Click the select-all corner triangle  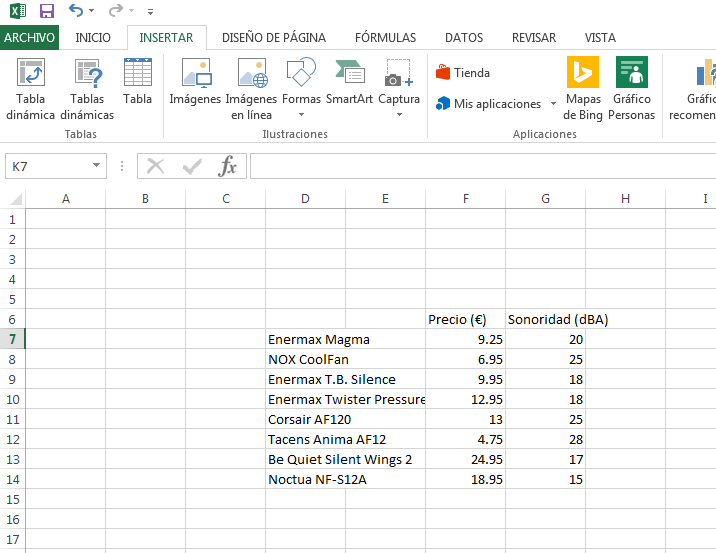pos(16,199)
